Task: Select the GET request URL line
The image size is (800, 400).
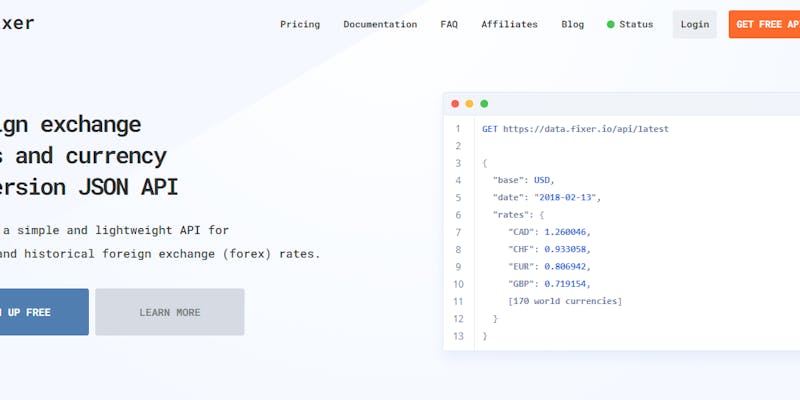Action: click(x=575, y=129)
